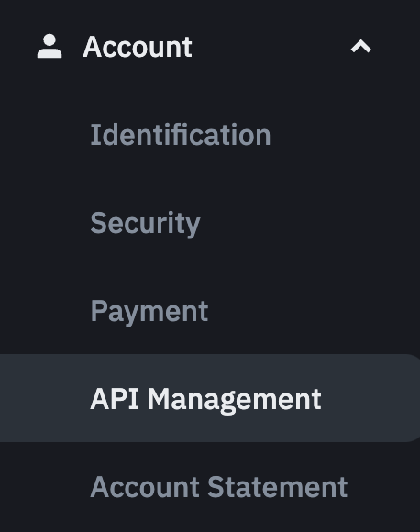This screenshot has width=420, height=532.
Task: Open the Identification page
Action: pos(181,135)
